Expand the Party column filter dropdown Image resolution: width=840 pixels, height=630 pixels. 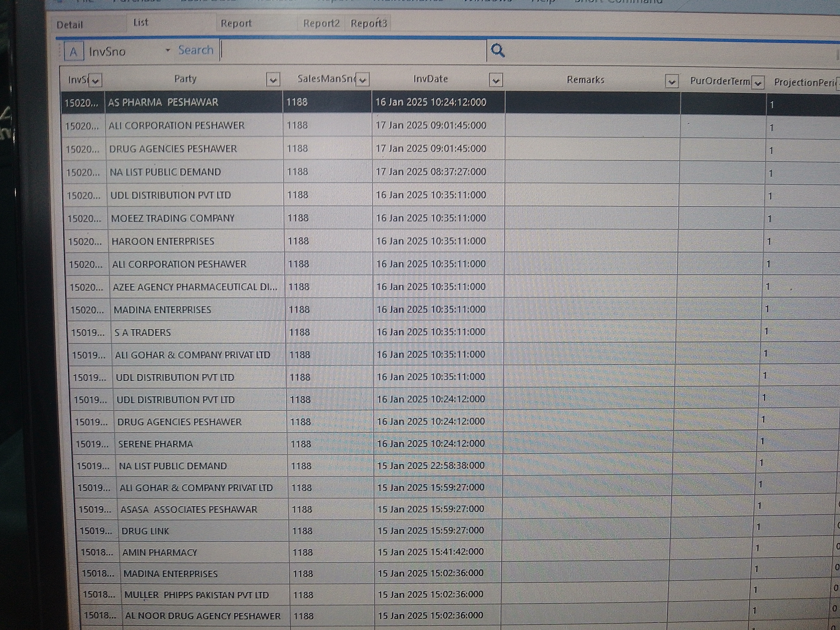273,80
